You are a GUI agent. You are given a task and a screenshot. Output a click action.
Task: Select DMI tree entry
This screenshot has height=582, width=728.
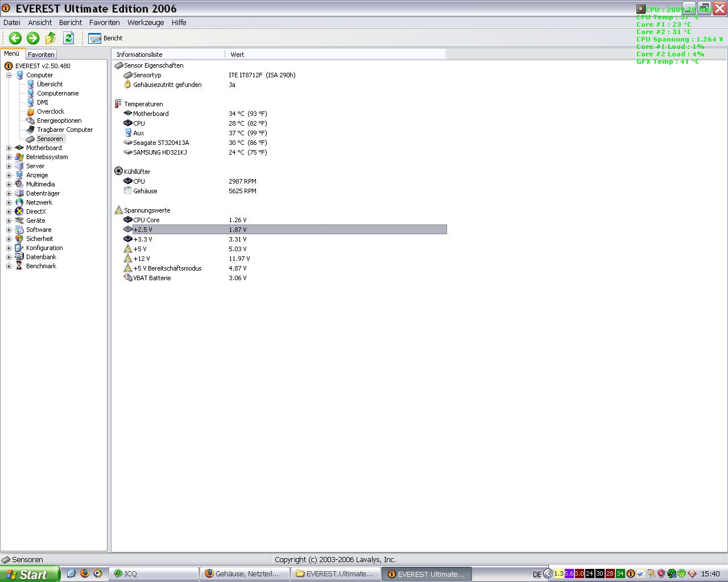(x=43, y=102)
